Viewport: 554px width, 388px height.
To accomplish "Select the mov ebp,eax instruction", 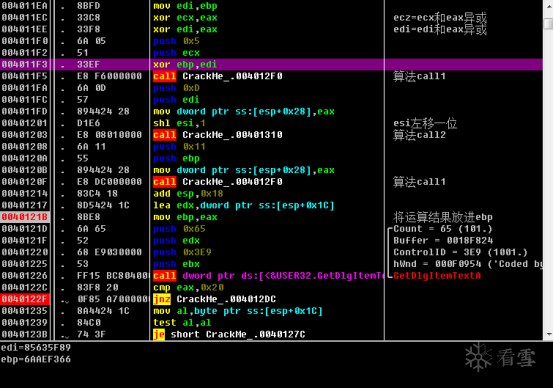I will click(185, 217).
